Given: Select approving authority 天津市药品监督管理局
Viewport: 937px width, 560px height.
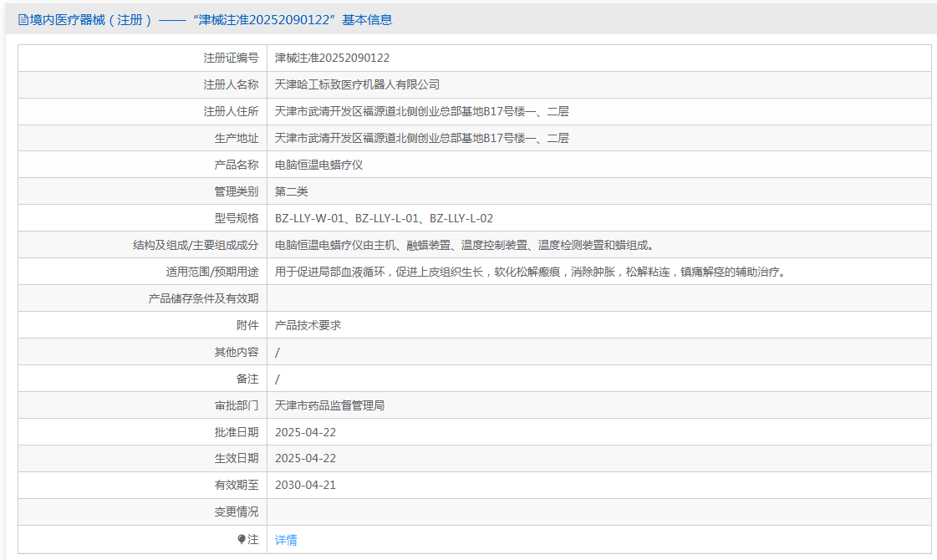Looking at the screenshot, I should [329, 406].
